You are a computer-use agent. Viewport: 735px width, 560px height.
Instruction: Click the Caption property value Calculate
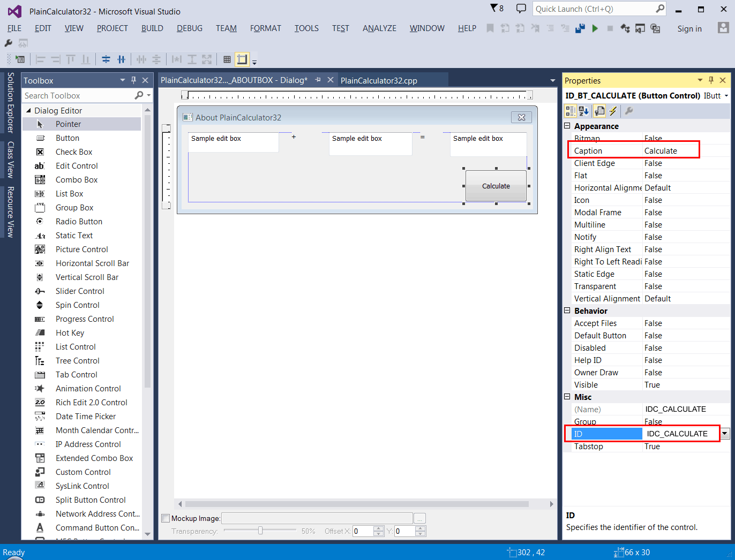tap(661, 151)
